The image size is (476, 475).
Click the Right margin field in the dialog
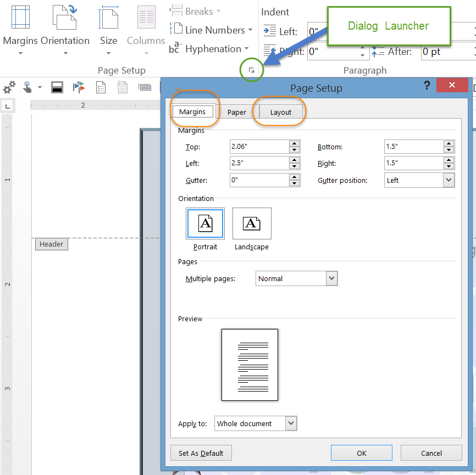click(x=414, y=163)
